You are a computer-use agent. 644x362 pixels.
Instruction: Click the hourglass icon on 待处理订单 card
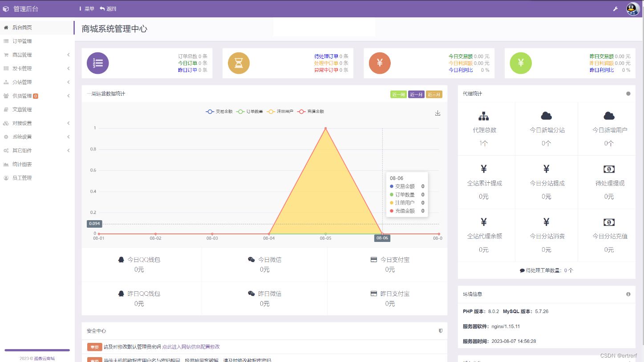239,63
